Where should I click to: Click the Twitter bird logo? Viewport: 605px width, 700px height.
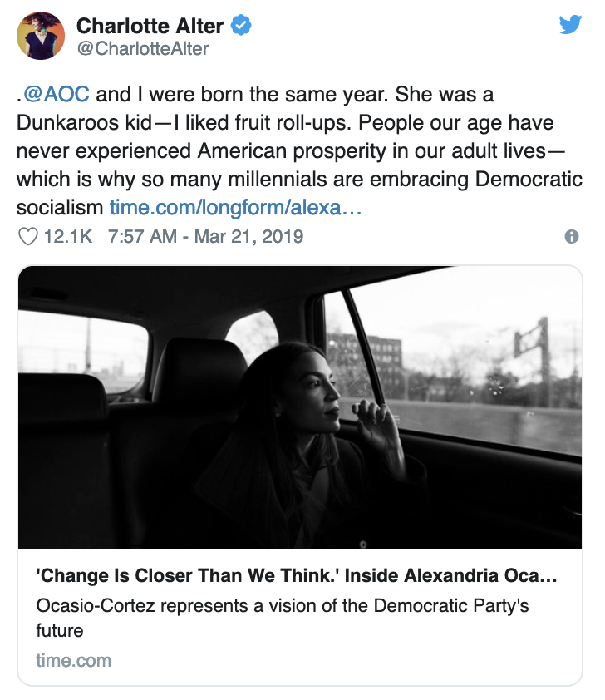click(570, 24)
